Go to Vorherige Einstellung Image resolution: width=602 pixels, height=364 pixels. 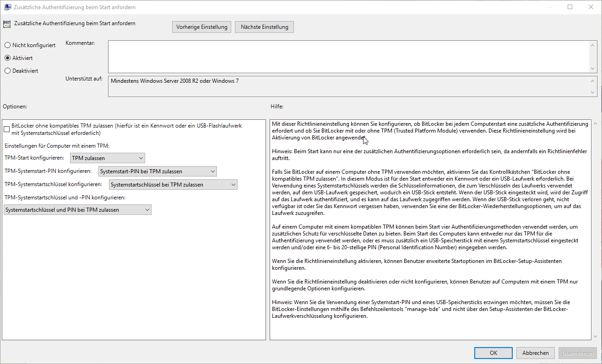coord(202,27)
